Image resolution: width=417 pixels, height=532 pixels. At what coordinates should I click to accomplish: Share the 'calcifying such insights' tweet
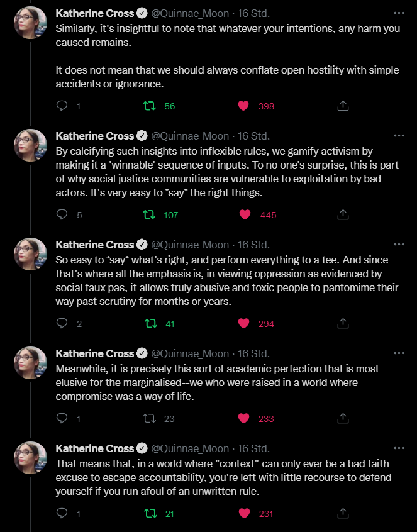click(x=343, y=215)
